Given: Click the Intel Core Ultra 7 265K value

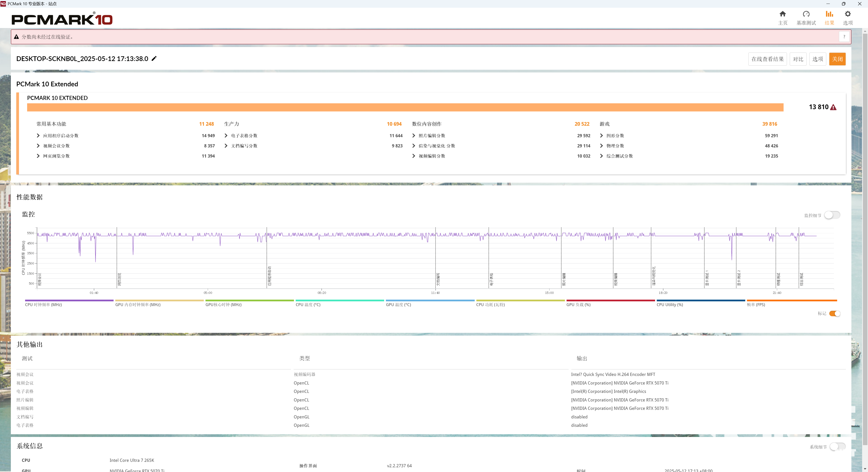Looking at the screenshot, I should 132,460.
